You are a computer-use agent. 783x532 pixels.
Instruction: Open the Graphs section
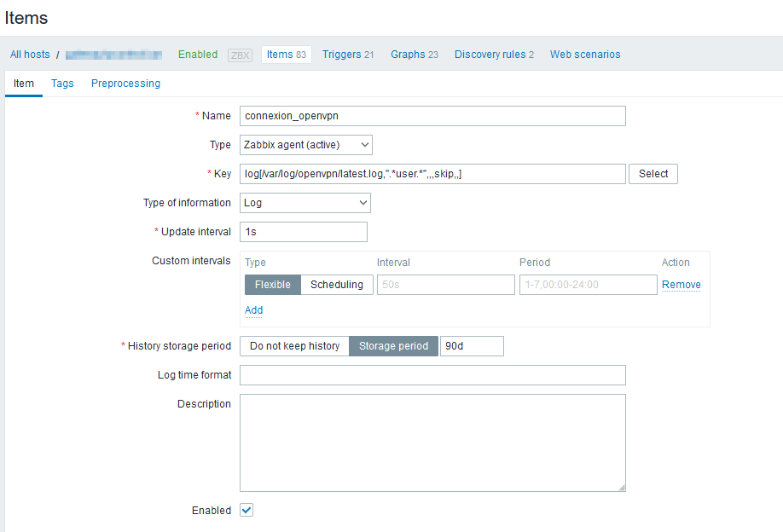(414, 55)
